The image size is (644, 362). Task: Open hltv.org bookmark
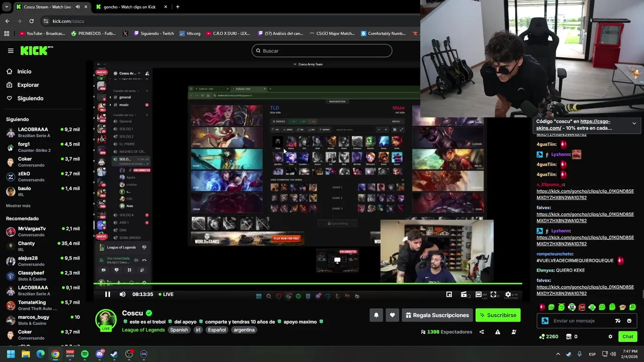click(x=189, y=33)
